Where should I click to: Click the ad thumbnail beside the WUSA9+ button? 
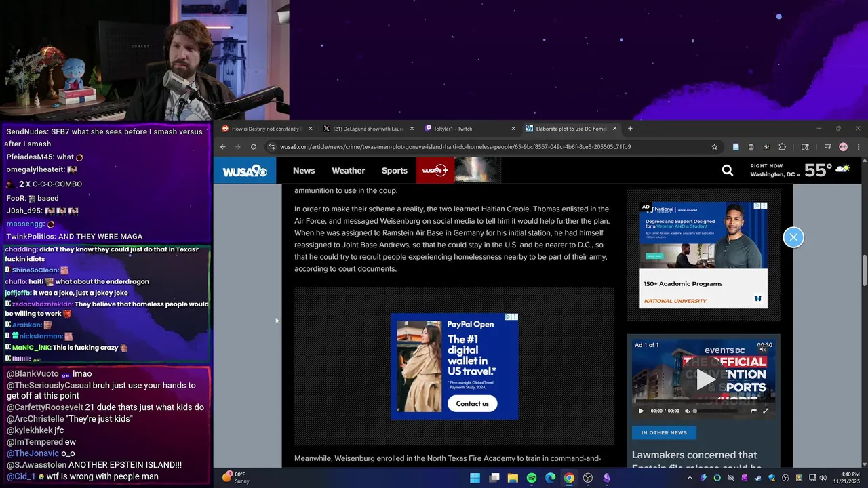point(478,171)
